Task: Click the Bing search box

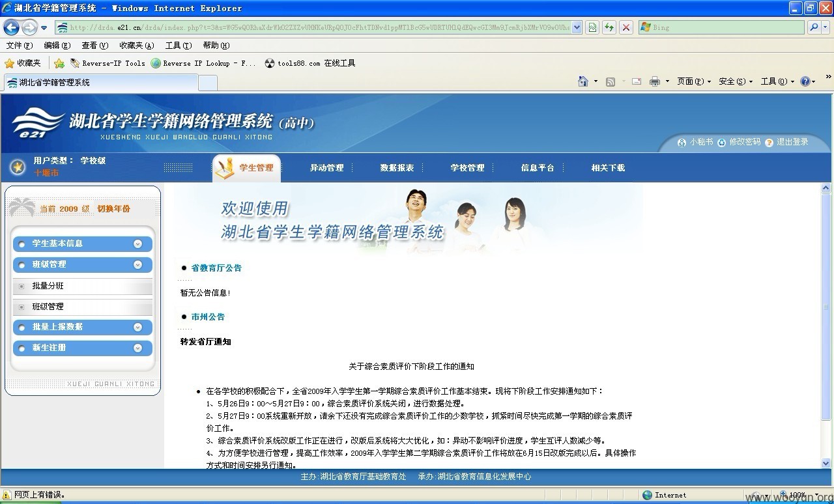Action: click(x=721, y=27)
